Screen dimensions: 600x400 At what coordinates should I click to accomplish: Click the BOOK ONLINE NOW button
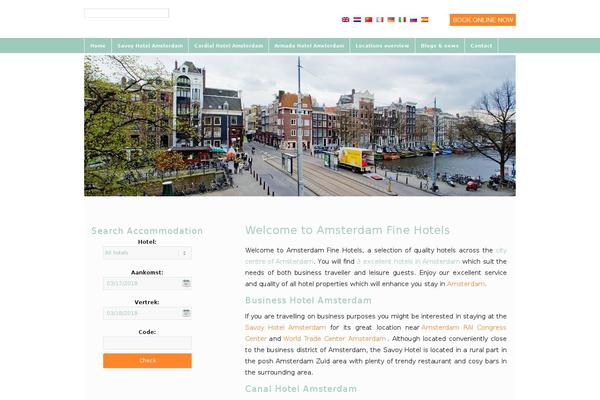483,20
